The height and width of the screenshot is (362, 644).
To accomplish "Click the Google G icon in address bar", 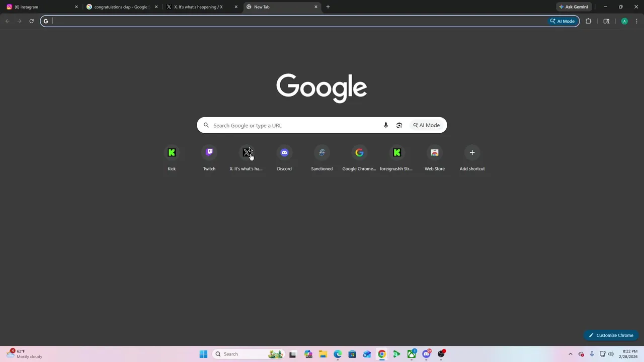I will point(46,21).
